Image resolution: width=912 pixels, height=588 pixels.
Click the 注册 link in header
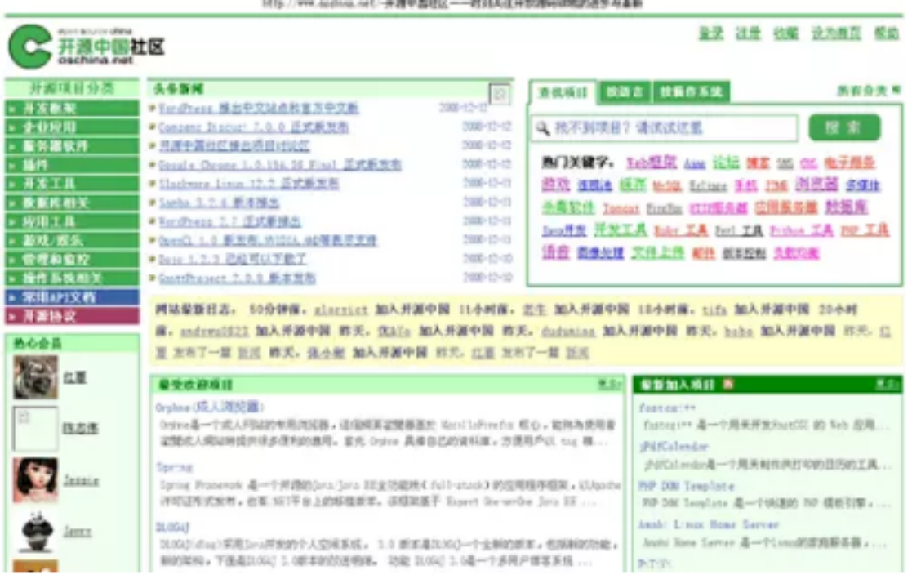[748, 33]
